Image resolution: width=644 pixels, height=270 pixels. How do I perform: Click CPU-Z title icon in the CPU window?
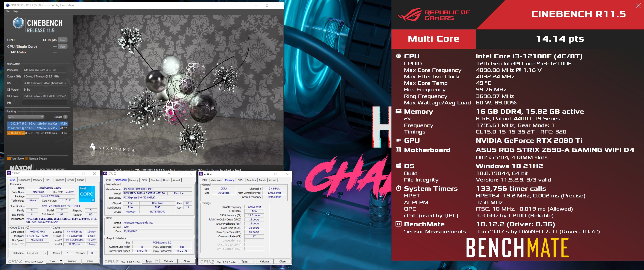click(9, 173)
